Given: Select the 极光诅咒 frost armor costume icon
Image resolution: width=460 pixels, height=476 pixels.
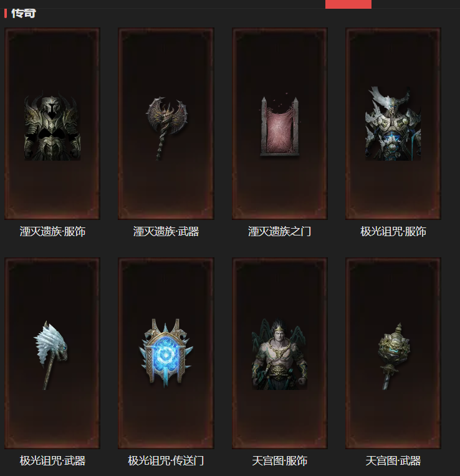Looking at the screenshot, I should click(393, 123).
